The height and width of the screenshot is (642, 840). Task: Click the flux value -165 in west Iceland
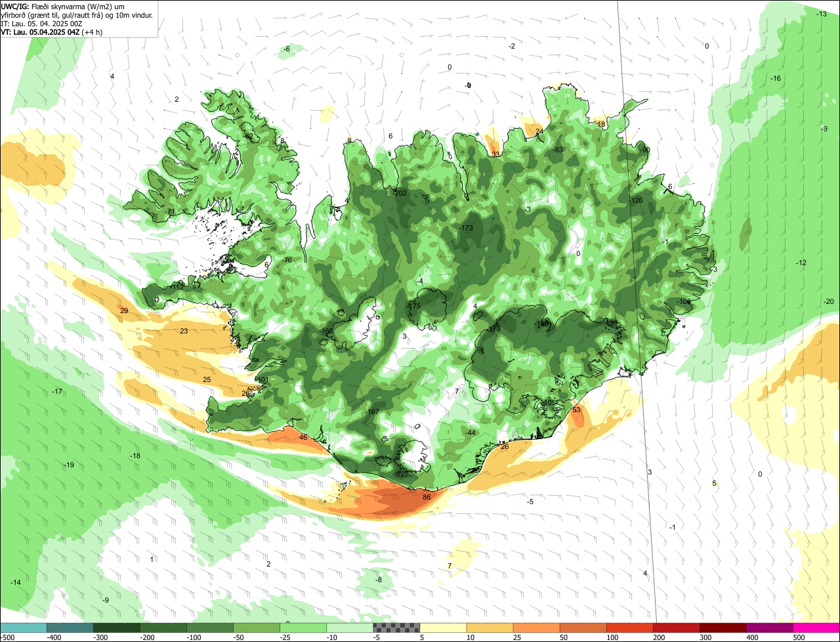[x=327, y=331]
